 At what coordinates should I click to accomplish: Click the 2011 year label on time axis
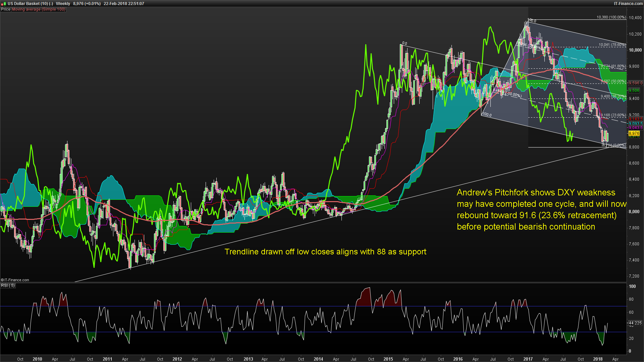point(107,359)
